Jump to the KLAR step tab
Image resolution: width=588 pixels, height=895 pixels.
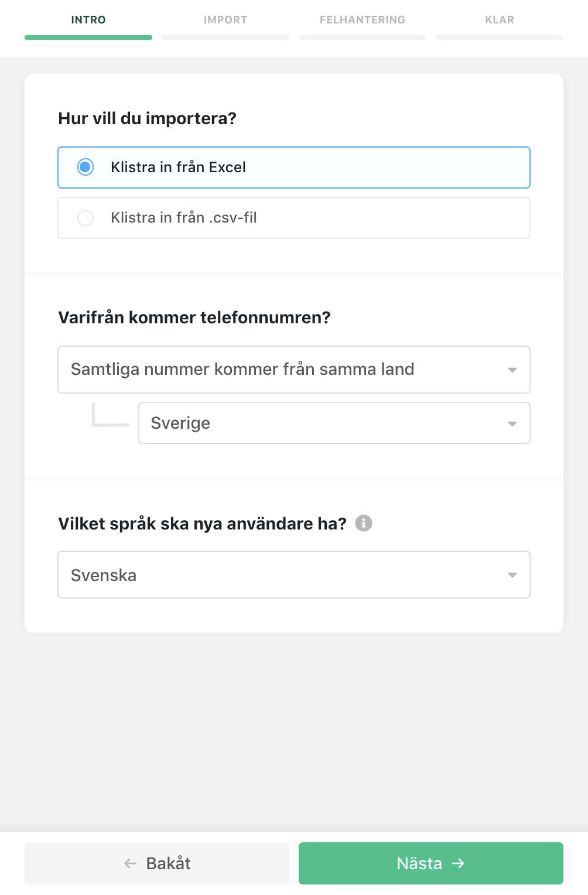tap(500, 20)
